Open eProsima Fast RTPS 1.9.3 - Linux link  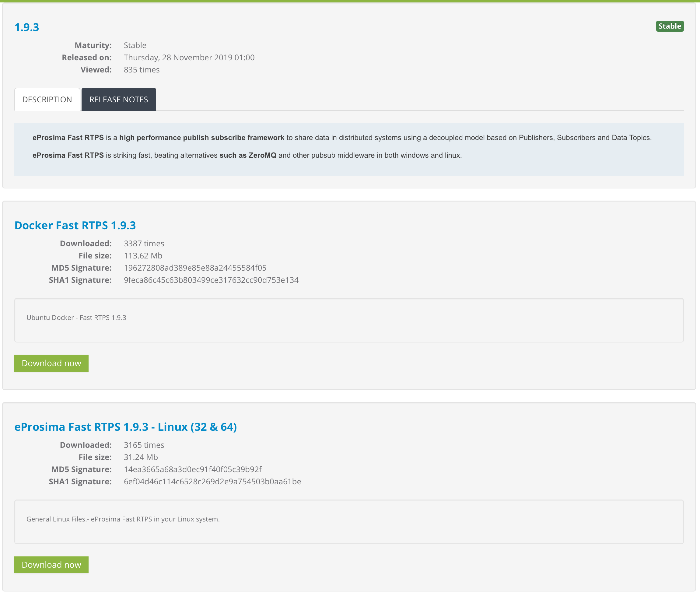(126, 427)
